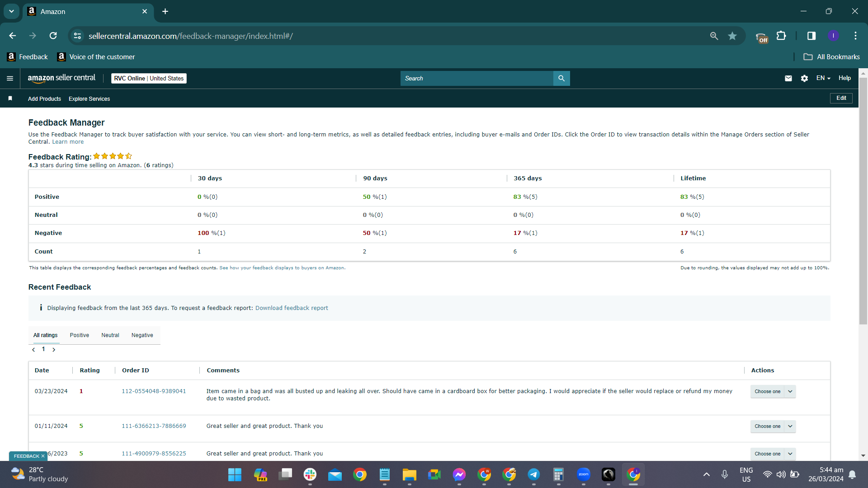Click the page vertical scrollbar
This screenshot has width=868, height=488.
click(x=863, y=201)
